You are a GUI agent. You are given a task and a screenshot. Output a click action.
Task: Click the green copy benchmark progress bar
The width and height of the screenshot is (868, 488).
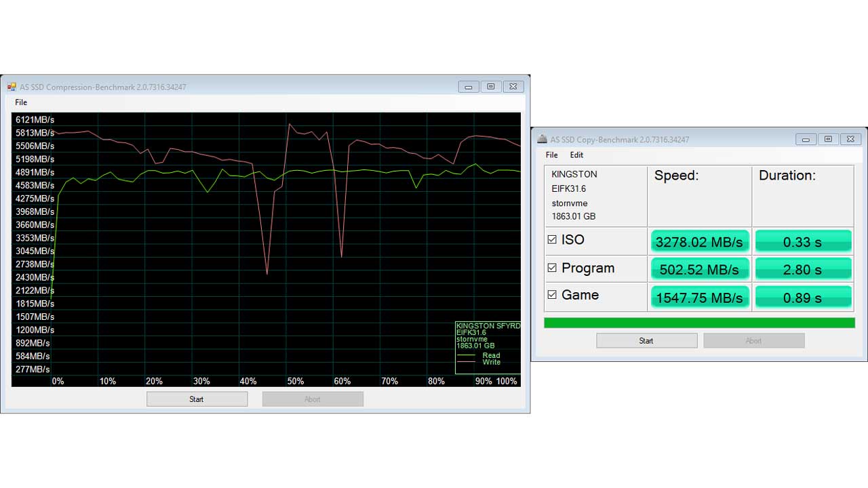[699, 323]
